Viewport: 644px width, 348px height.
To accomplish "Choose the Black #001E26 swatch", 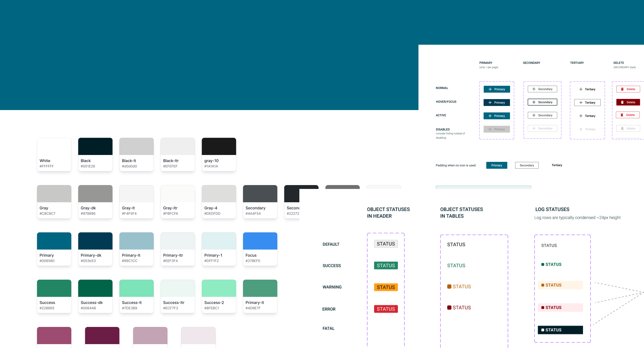I will click(95, 154).
